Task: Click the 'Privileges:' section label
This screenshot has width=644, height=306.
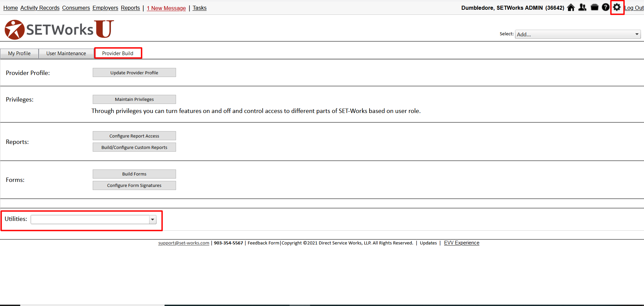Action: click(x=20, y=100)
